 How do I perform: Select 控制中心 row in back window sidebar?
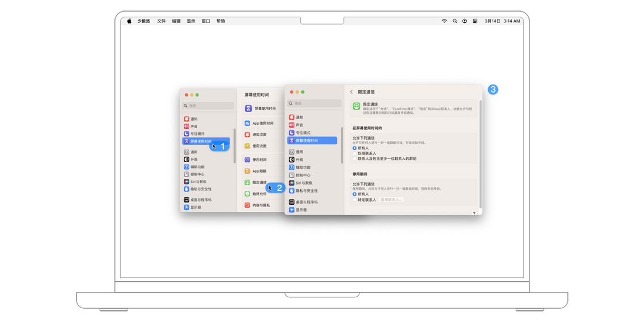pyautogui.click(x=206, y=174)
